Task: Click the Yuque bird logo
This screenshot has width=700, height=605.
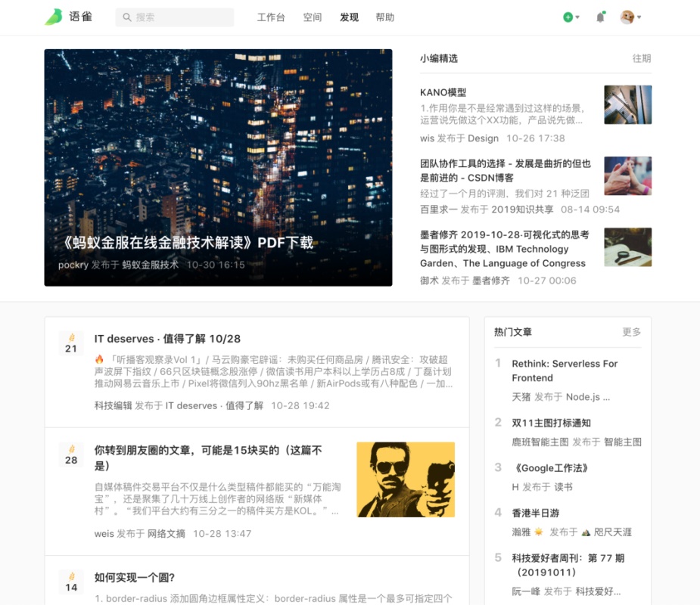Action: (x=54, y=17)
